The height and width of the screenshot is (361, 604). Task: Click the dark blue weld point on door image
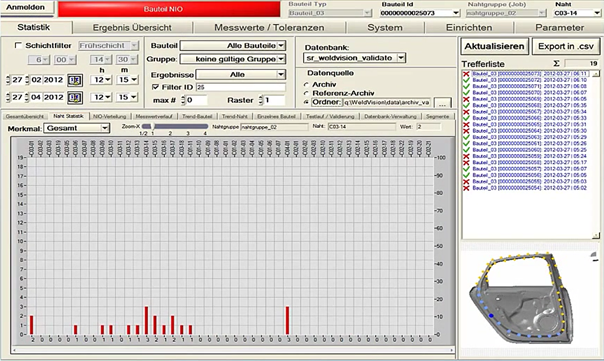491,316
